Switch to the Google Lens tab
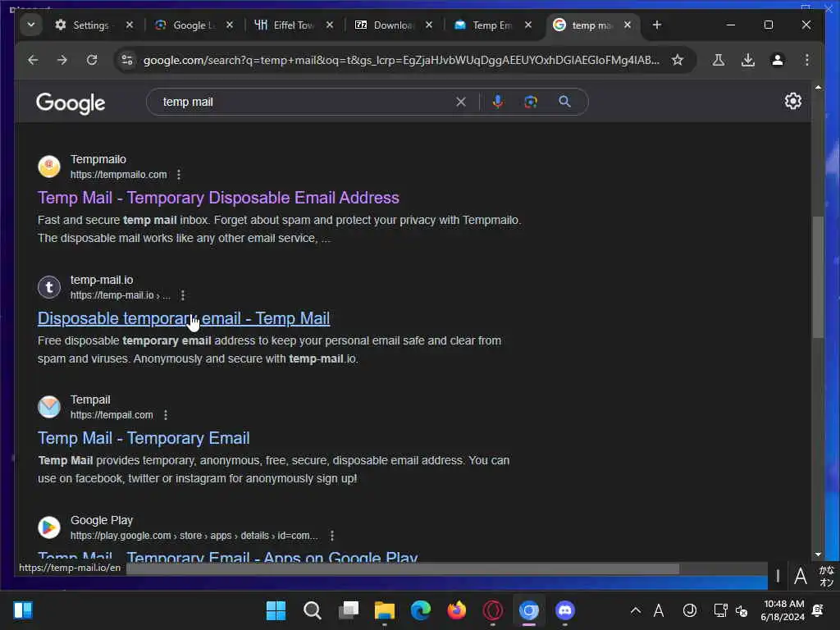Viewport: 840px width, 630px height. point(186,25)
